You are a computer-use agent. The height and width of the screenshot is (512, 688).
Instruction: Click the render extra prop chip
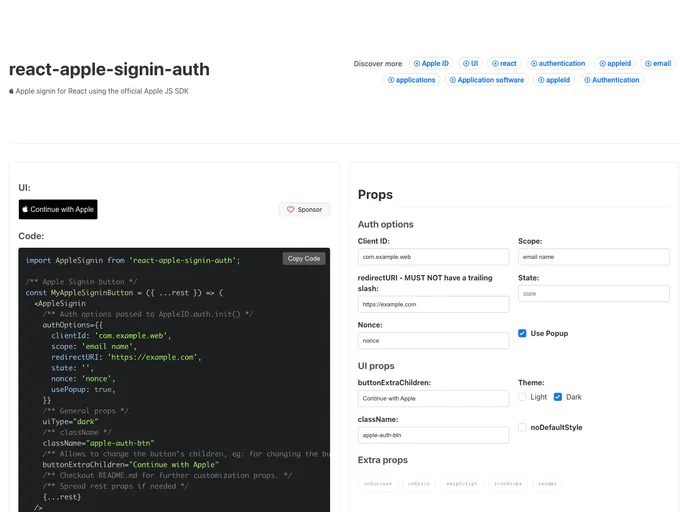(x=547, y=483)
